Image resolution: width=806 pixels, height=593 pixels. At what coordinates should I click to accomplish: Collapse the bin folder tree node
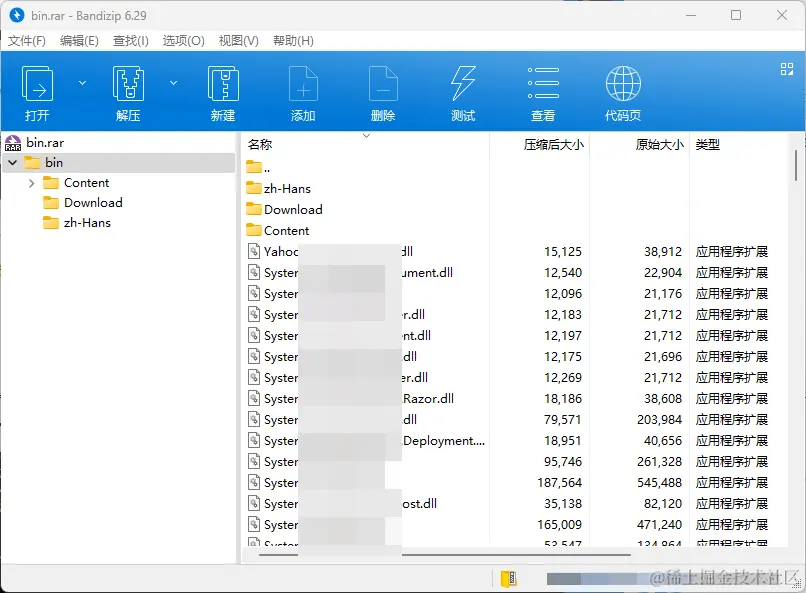[x=13, y=163]
